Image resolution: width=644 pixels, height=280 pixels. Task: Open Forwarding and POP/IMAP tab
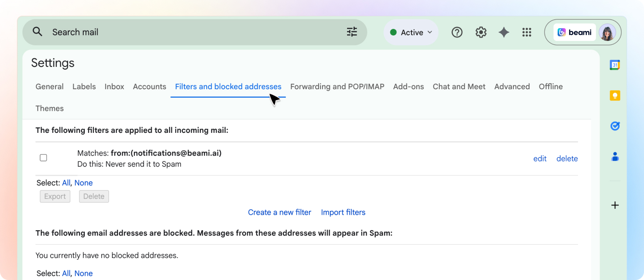click(x=337, y=87)
